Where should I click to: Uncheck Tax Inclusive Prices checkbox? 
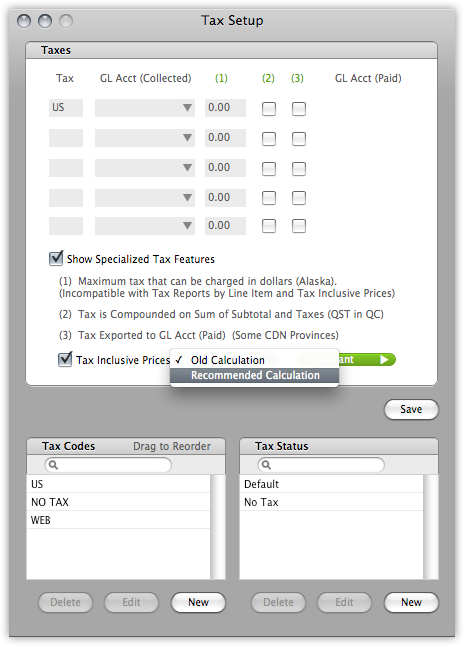tap(65, 359)
